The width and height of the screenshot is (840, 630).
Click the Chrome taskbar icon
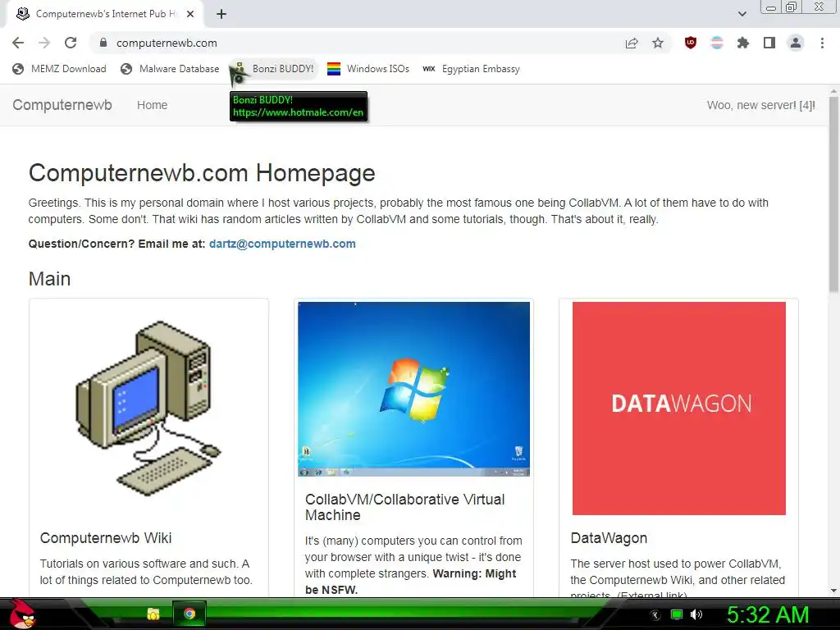(x=189, y=614)
